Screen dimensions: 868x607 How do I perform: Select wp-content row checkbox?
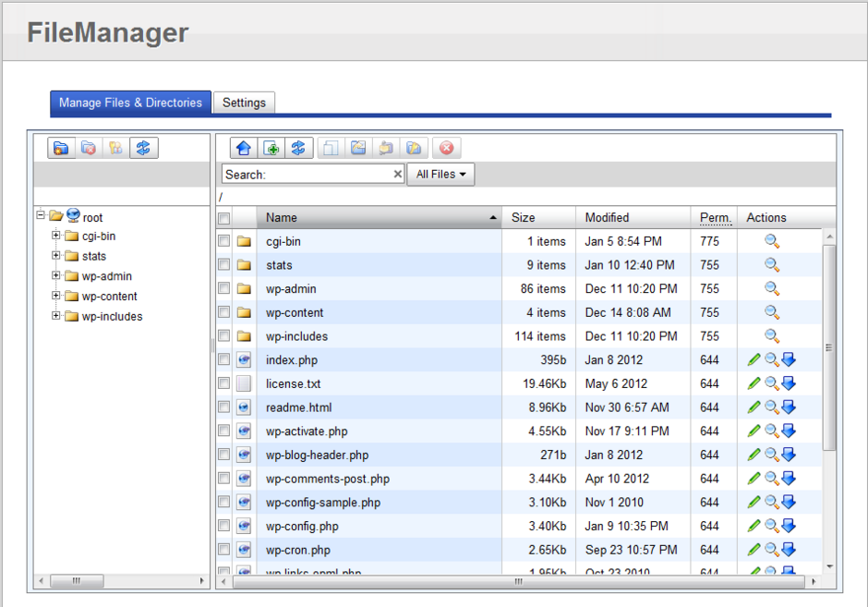pos(223,312)
